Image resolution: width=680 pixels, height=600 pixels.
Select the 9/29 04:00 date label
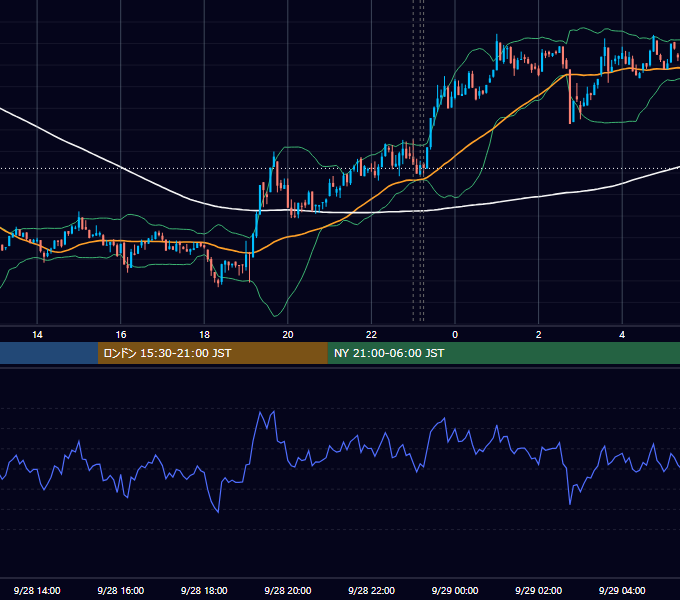click(622, 590)
